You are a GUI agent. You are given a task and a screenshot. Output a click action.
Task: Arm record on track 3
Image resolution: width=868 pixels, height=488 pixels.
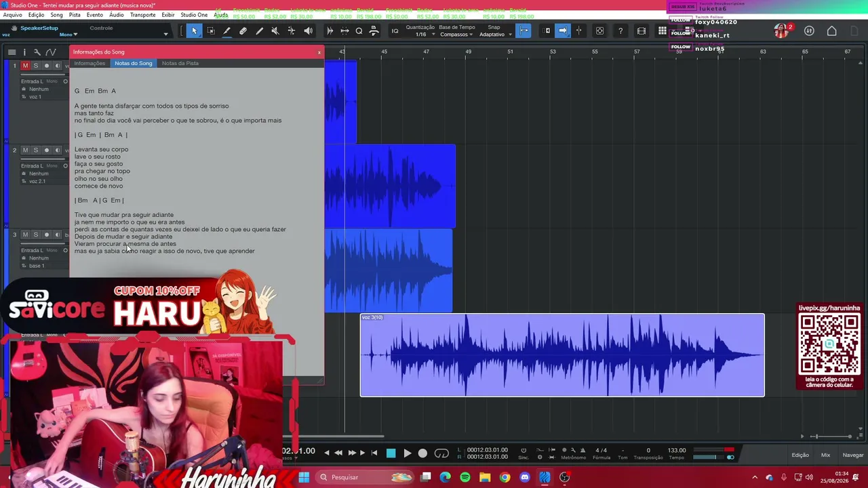coord(46,235)
